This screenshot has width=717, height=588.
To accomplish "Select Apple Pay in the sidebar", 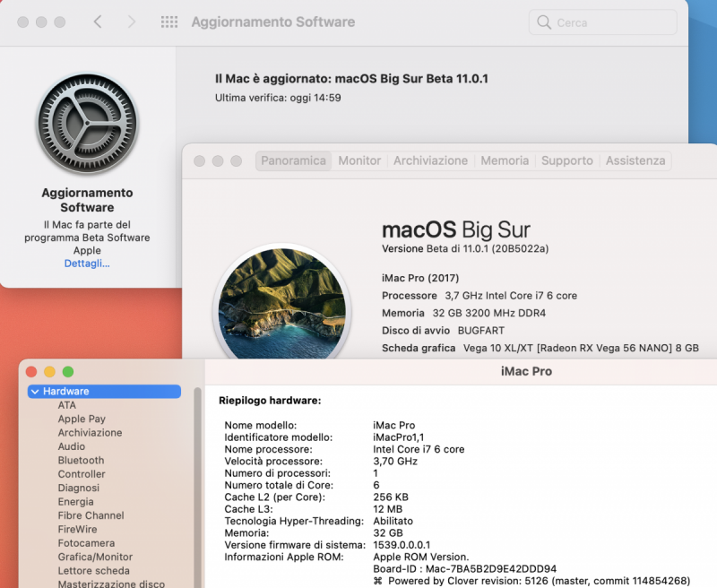I will click(82, 419).
